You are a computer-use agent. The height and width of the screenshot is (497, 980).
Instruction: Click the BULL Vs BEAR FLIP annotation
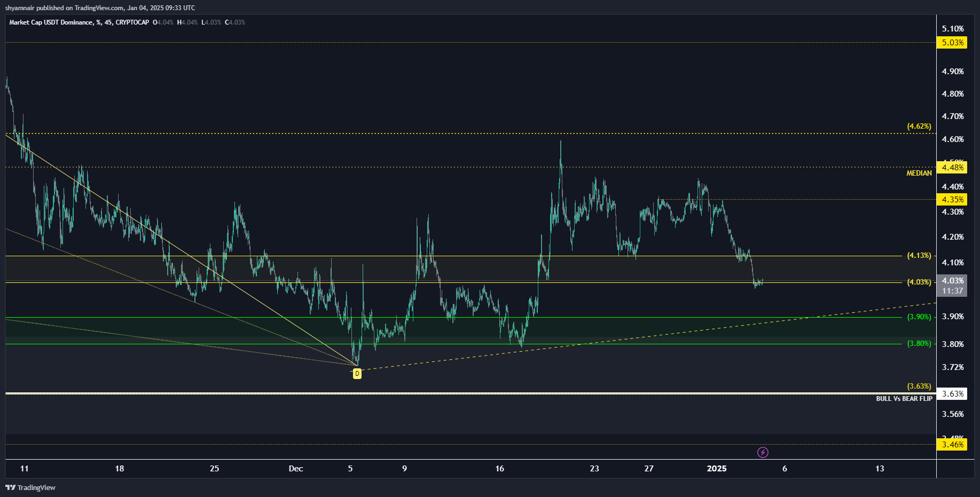[904, 399]
